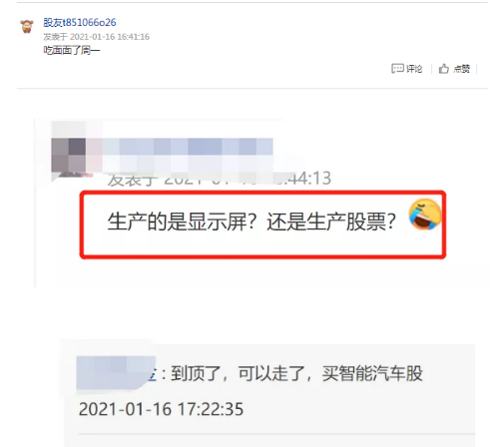This screenshot has width=504, height=447.
Task: Click the divider below first comment
Action: tap(252, 89)
